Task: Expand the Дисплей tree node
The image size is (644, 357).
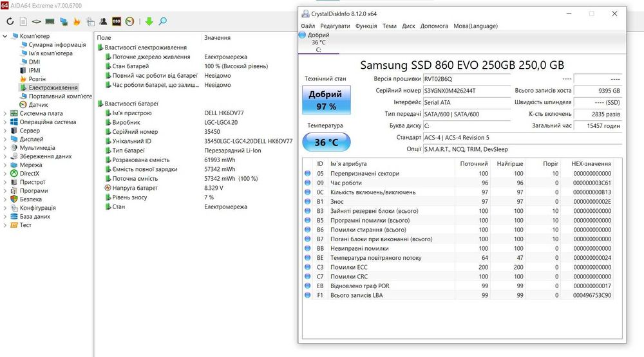Action: [5, 140]
